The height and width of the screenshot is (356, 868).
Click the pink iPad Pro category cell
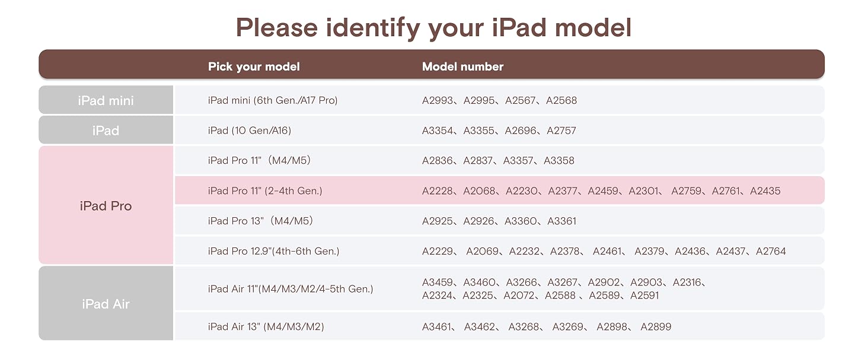(x=106, y=205)
